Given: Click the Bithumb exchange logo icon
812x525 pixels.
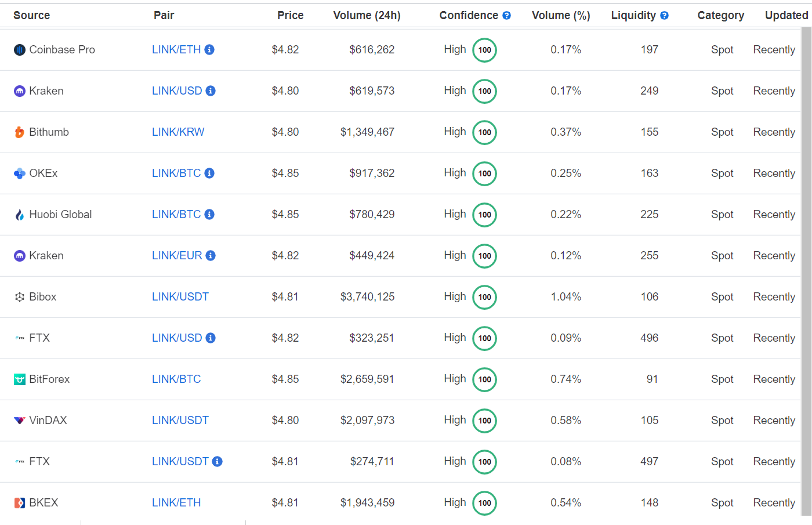Looking at the screenshot, I should coord(20,132).
